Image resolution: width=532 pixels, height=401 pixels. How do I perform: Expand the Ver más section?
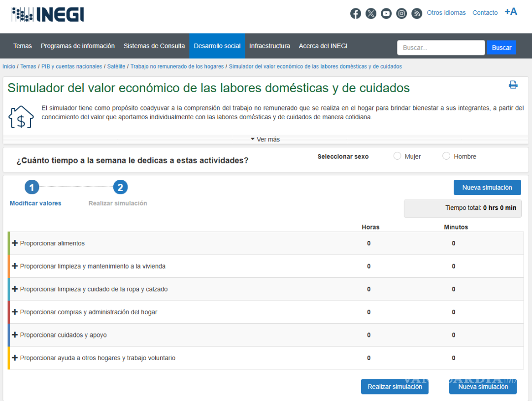click(265, 139)
